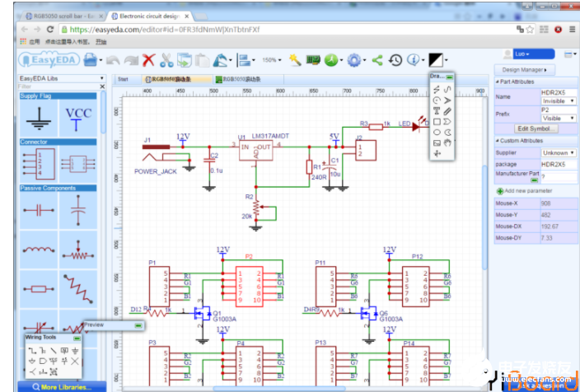Click the Filter input field in the library panel
The width and height of the screenshot is (580, 392).
[x=58, y=86]
